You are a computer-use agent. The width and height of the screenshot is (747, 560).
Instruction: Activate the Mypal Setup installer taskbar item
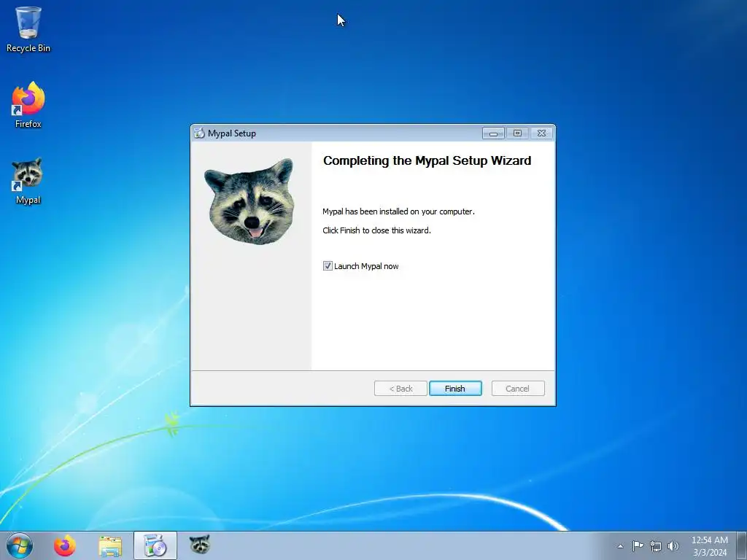(155, 545)
